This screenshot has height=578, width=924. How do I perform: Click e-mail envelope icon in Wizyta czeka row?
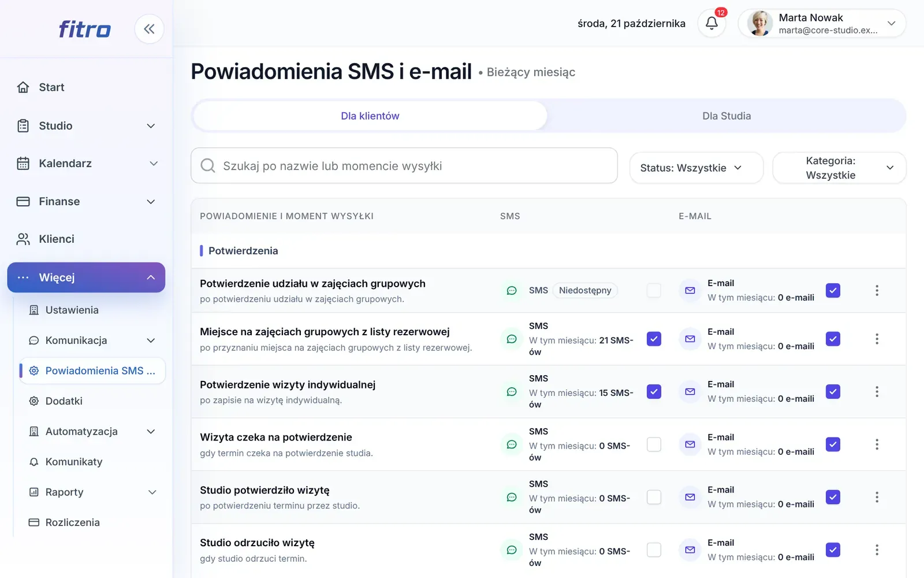tap(690, 444)
